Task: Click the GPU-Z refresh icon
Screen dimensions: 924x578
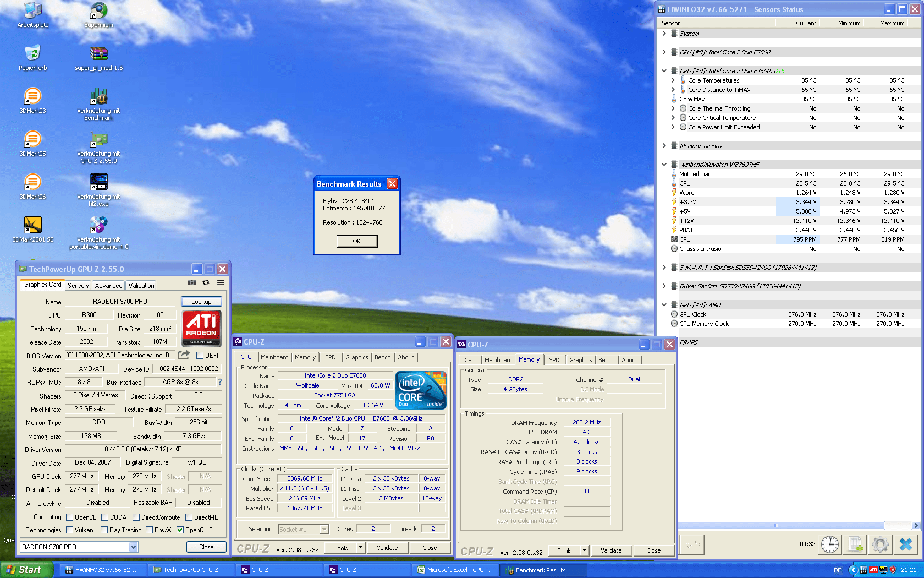Action: (206, 282)
